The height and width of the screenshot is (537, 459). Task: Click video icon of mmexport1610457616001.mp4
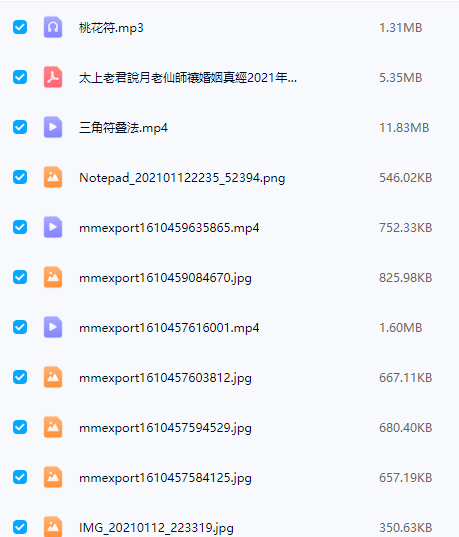(53, 327)
